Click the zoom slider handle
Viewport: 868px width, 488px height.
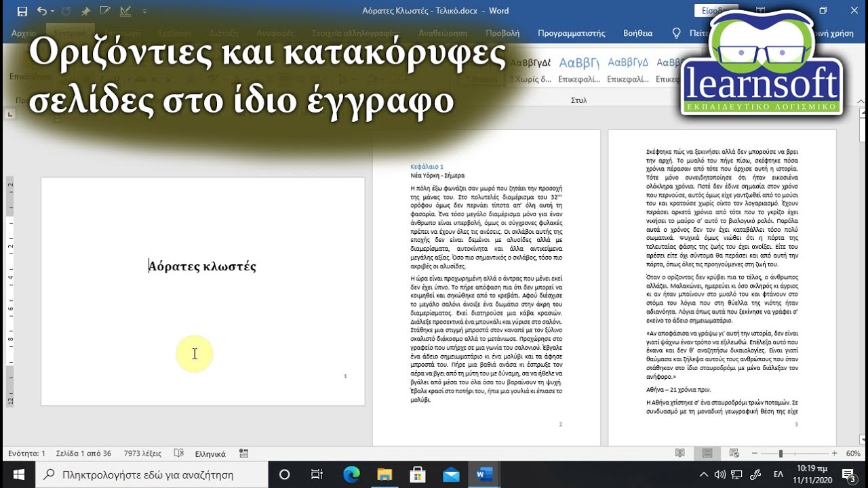click(x=781, y=453)
